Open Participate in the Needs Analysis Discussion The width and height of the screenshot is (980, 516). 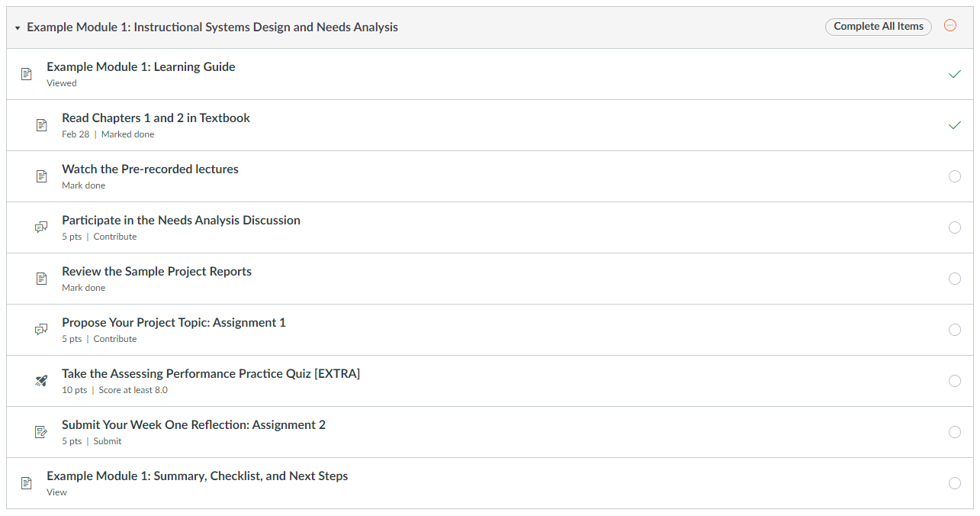(181, 220)
